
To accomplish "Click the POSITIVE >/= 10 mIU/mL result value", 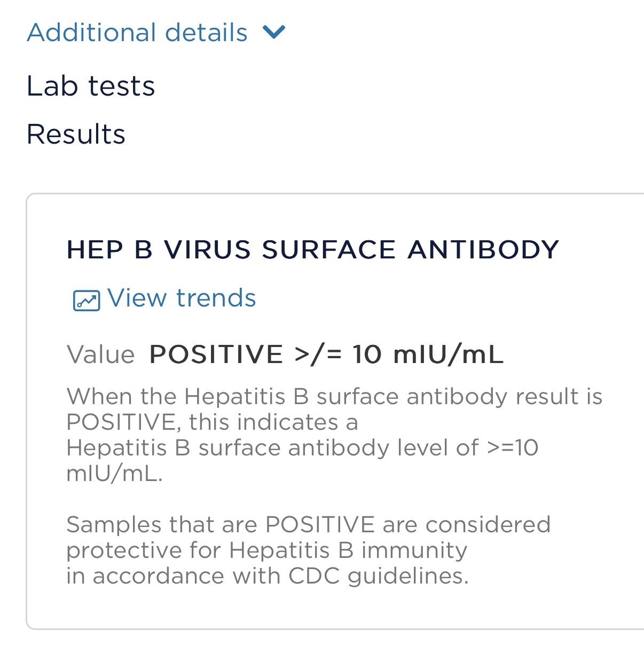I will pos(326,354).
